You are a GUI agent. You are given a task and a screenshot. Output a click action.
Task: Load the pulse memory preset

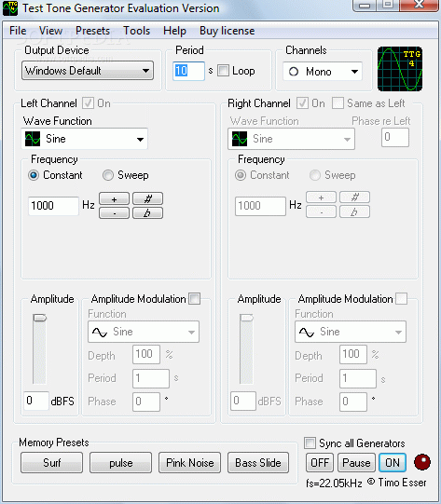[120, 463]
